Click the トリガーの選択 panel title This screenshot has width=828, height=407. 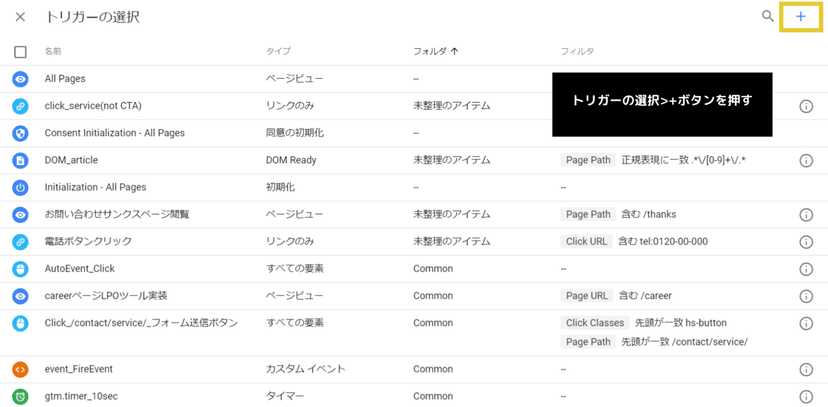pos(92,17)
